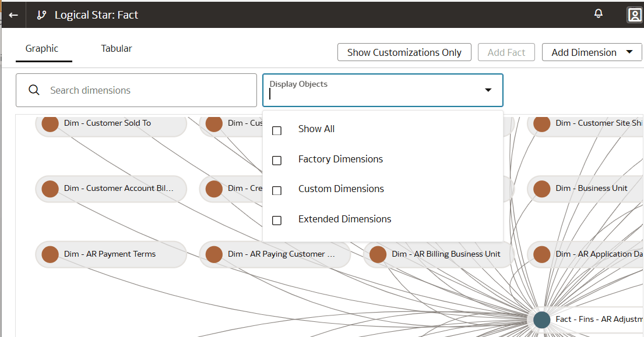Select the Dim - AR Payment Terms dimension circle
Viewport: 644px width, 337px height.
pos(50,254)
